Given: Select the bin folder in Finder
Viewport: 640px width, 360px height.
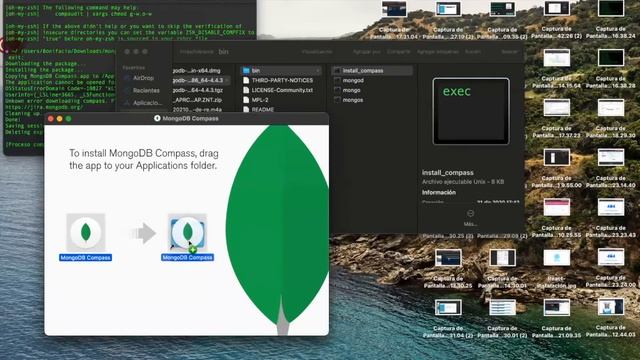Looking at the screenshot, I should pos(281,71).
